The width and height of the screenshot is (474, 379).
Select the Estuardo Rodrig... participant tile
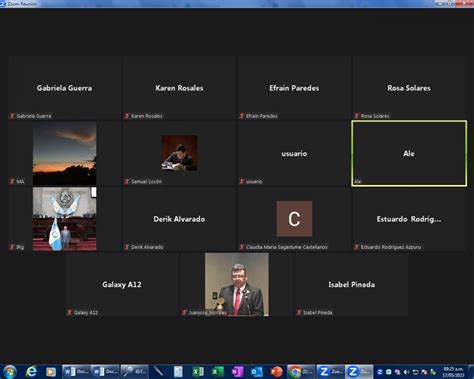409,219
